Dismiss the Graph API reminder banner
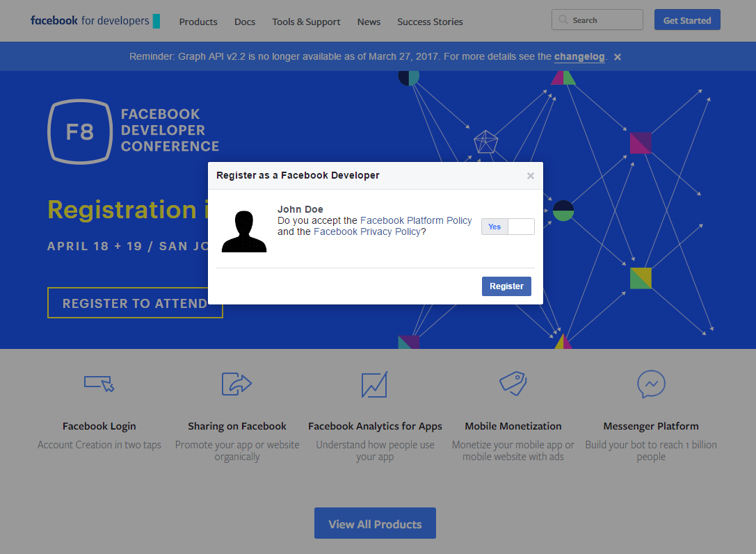Viewport: 756px width, 554px height. (617, 57)
